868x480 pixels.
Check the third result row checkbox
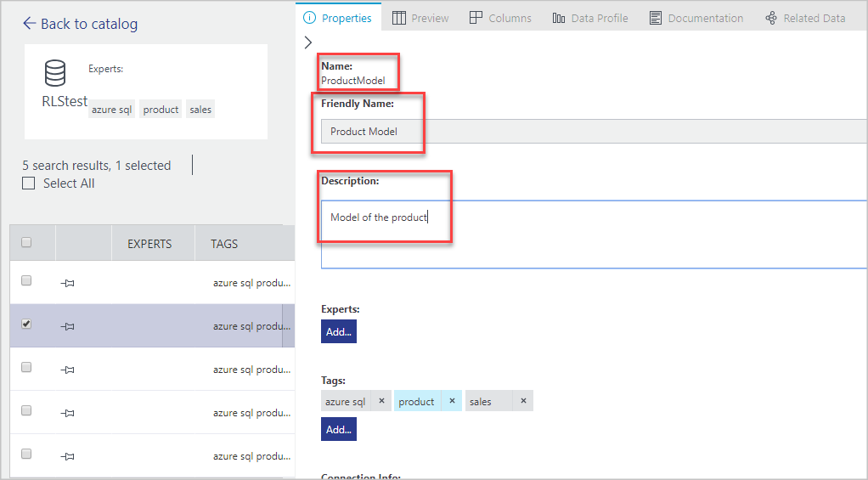click(26, 367)
